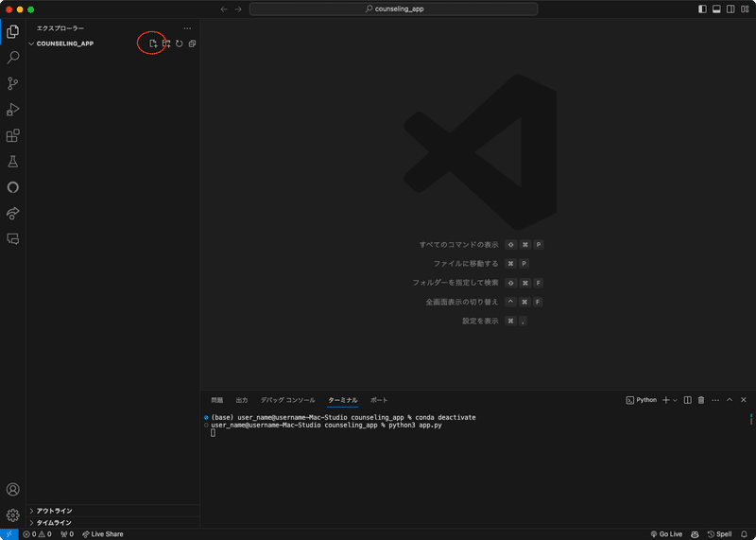Image resolution: width=756 pixels, height=540 pixels.
Task: Select the terminal line 'python3 app.py'
Action: [415, 426]
